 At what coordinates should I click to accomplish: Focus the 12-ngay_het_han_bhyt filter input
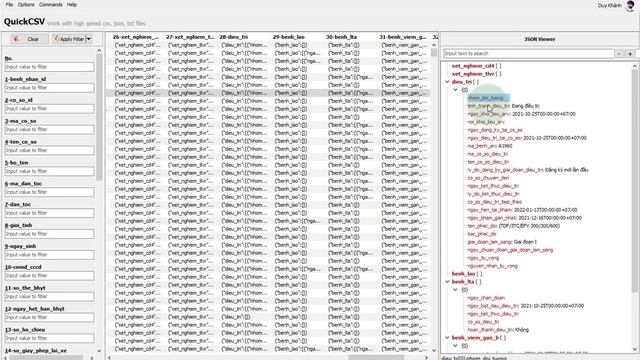pyautogui.click(x=49, y=317)
